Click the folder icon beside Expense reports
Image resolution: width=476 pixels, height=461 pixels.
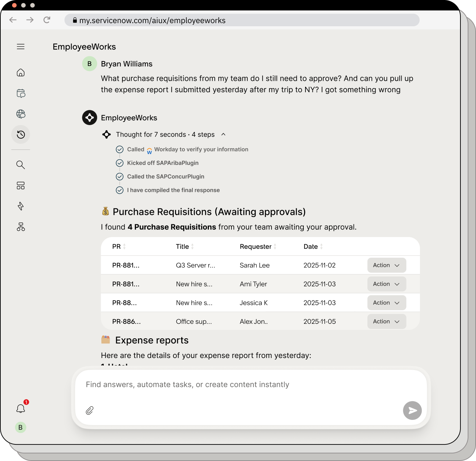point(106,340)
